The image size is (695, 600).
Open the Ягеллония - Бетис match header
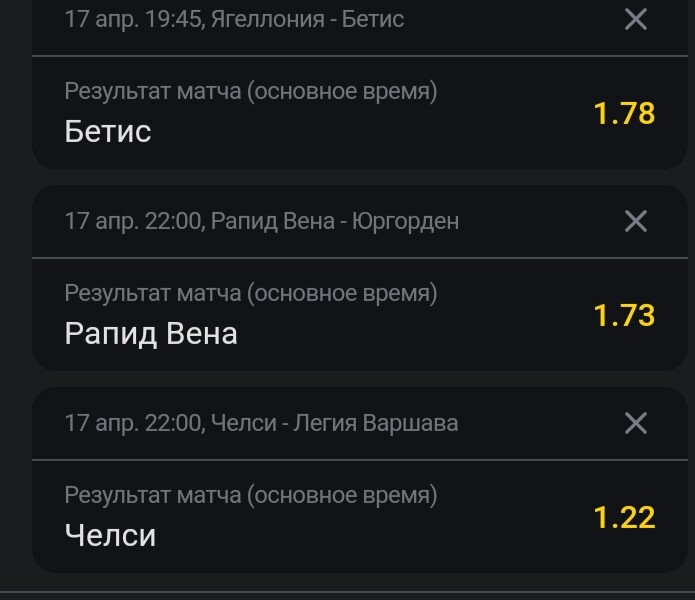(x=234, y=19)
